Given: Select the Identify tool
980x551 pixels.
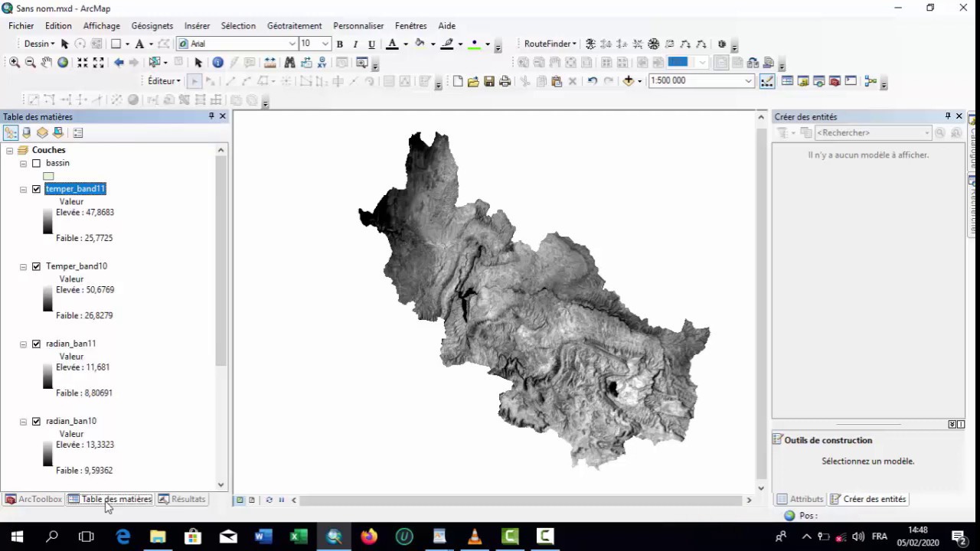Looking at the screenshot, I should point(217,63).
